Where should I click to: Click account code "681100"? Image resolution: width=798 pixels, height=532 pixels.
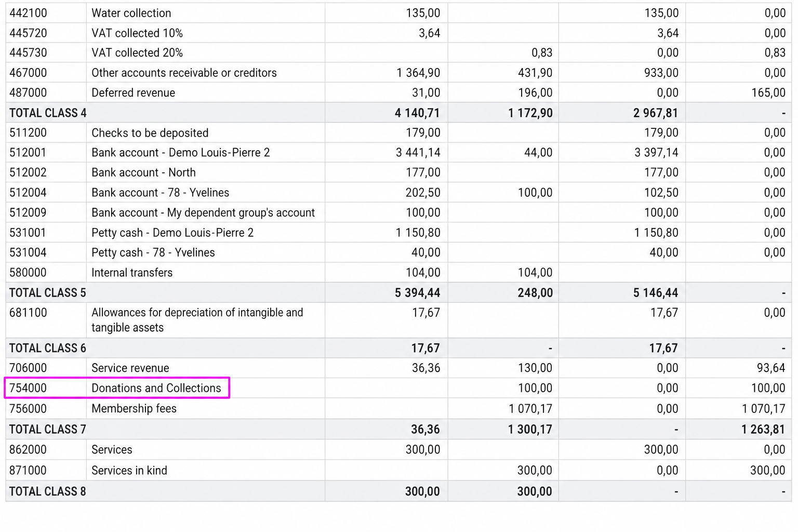(x=28, y=313)
